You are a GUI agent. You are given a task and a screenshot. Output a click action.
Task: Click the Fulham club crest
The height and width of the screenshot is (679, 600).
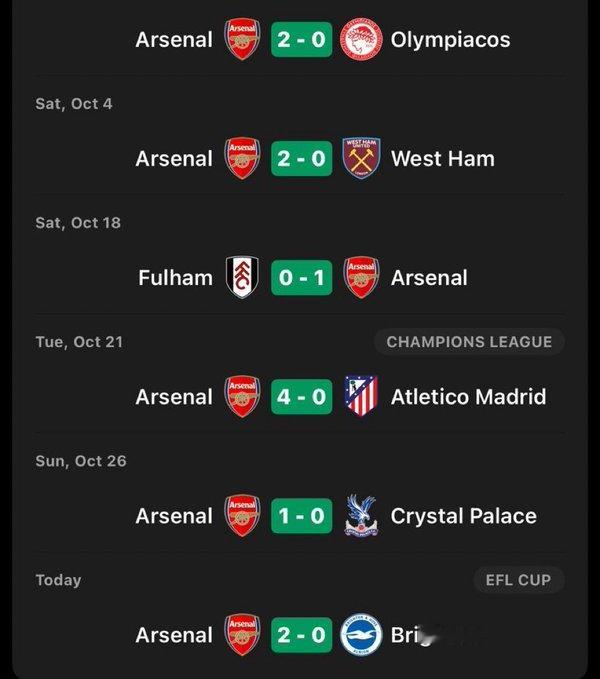click(242, 277)
